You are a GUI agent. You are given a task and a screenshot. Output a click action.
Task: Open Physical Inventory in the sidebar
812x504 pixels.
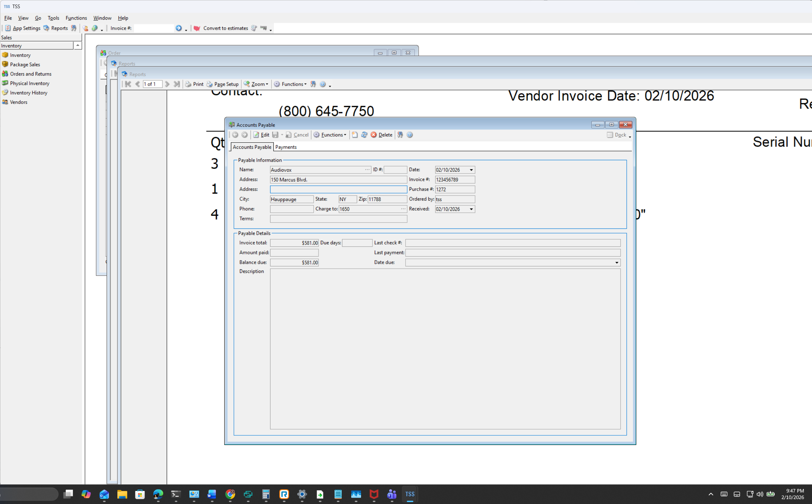(x=29, y=83)
